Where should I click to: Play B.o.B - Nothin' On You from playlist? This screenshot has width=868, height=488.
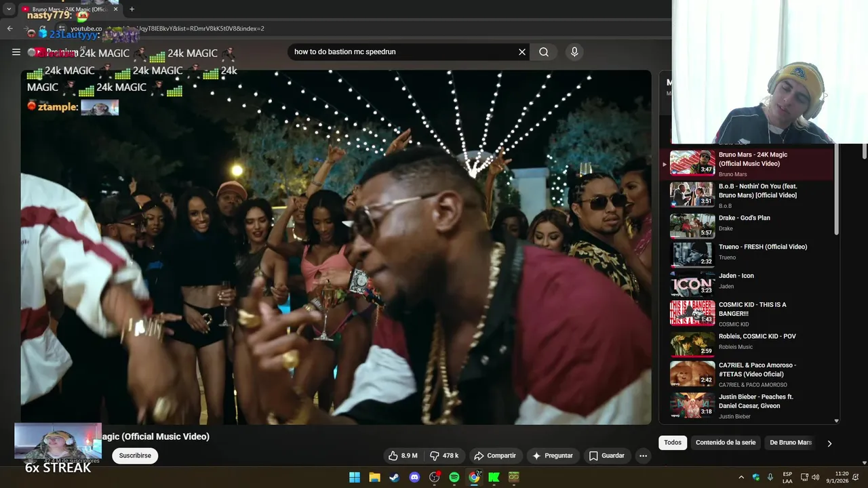pyautogui.click(x=749, y=195)
